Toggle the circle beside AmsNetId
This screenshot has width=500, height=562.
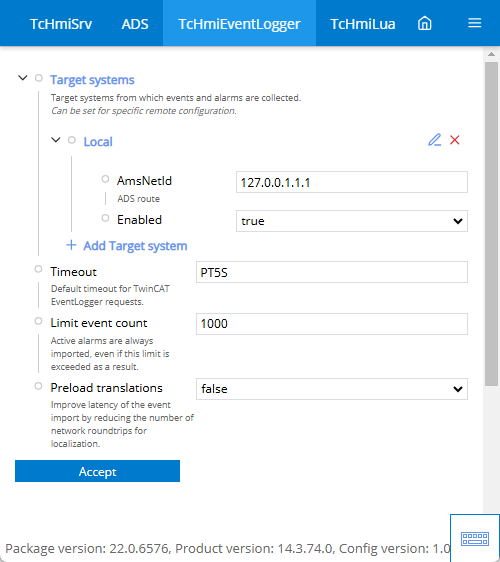105,179
